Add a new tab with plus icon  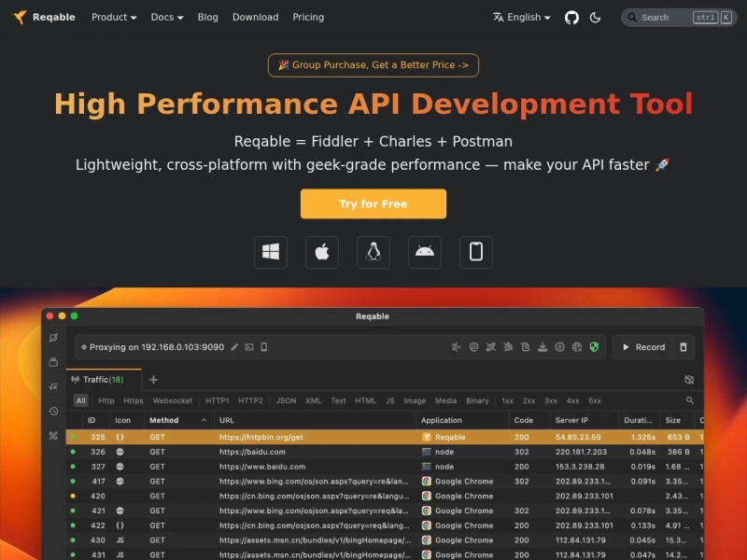coord(153,380)
